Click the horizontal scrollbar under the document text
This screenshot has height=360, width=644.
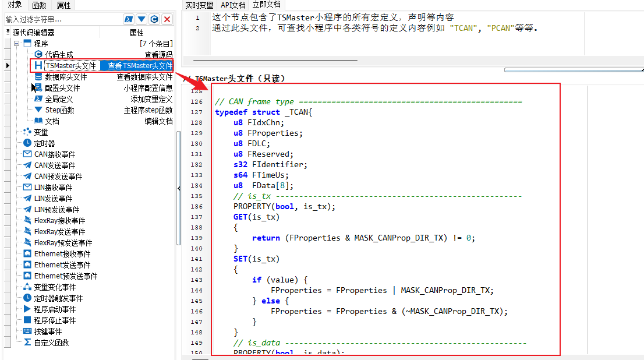point(275,61)
